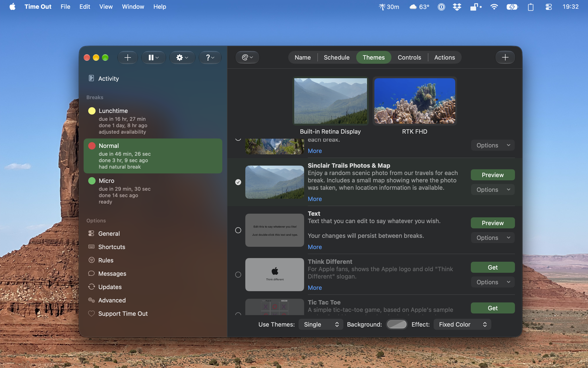Click the Support Time Out heart icon
This screenshot has width=588, height=368.
pos(91,313)
